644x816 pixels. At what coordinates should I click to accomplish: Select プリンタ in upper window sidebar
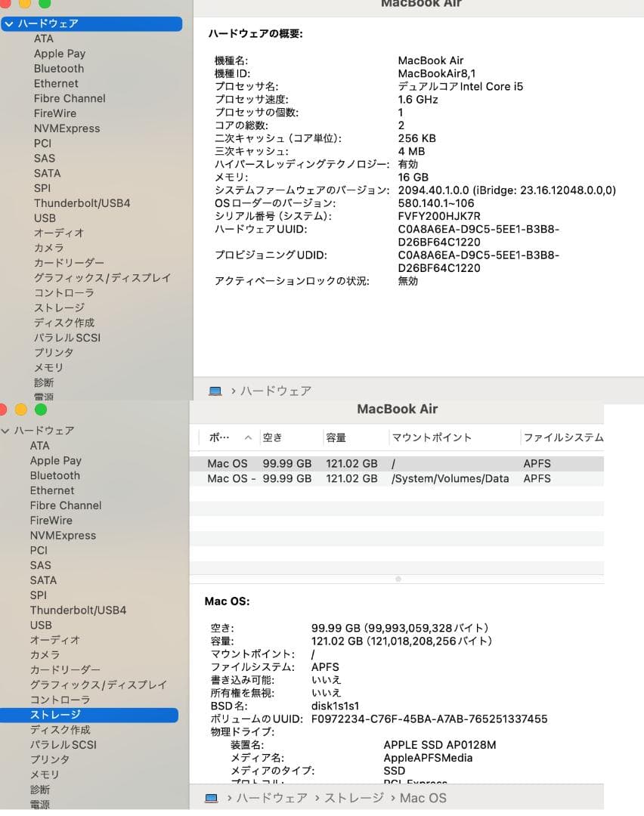(x=54, y=353)
